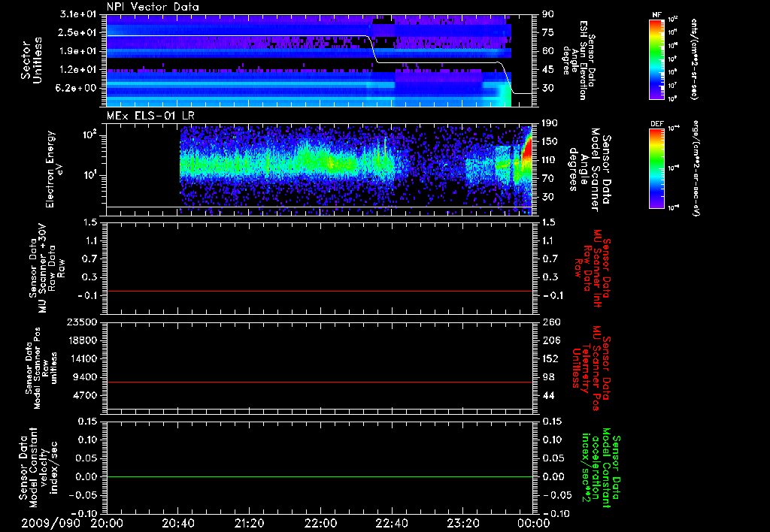
Task: Click the 'NPI Vector Data' panel title
Action: [153, 7]
